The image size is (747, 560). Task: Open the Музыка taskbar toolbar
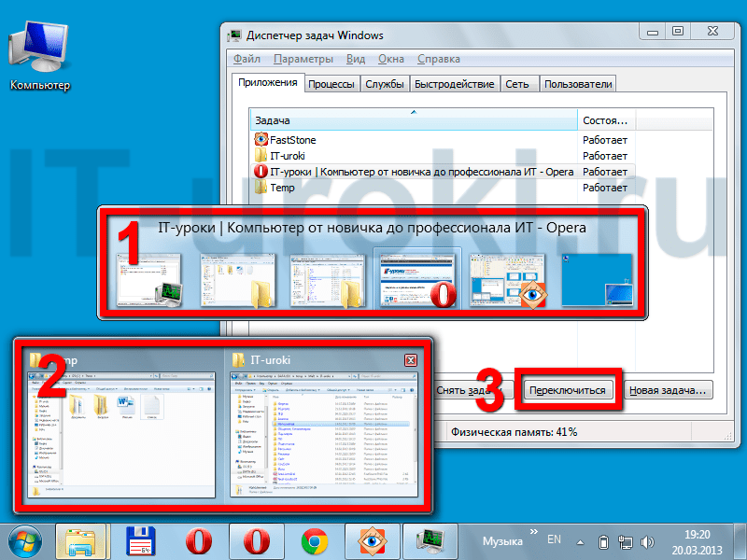[502, 541]
